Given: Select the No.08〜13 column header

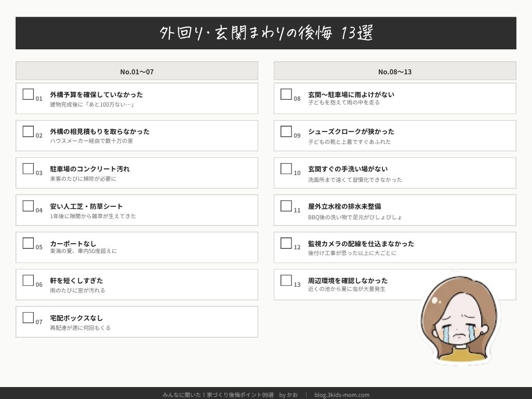Looking at the screenshot, I should point(395,71).
